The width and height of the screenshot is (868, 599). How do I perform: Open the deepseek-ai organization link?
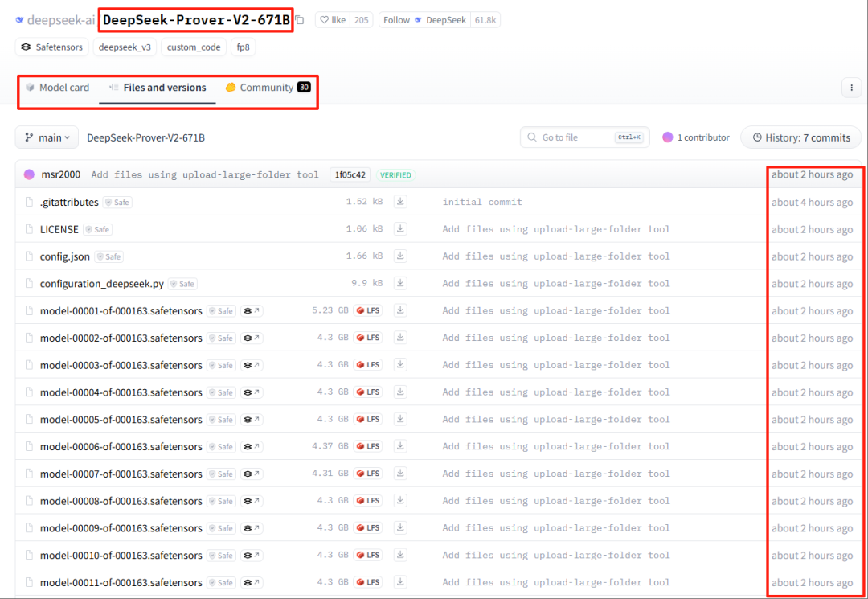point(61,20)
